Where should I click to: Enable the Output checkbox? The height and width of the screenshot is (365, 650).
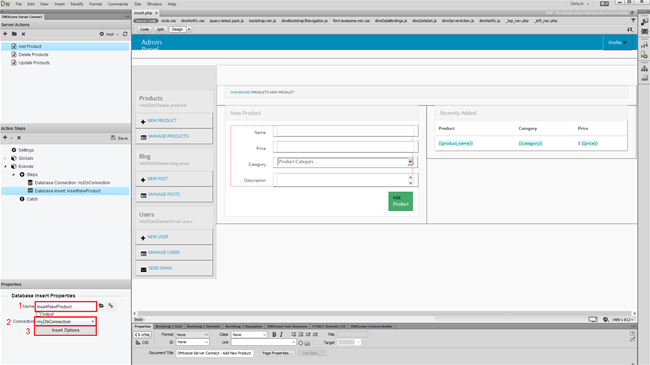click(38, 314)
